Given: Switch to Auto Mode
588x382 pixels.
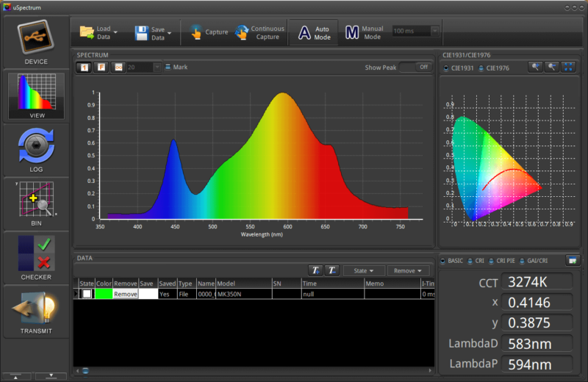Looking at the screenshot, I should point(314,32).
